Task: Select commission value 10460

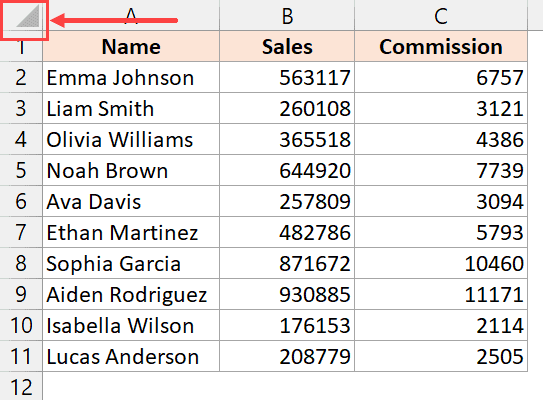Action: click(x=441, y=263)
